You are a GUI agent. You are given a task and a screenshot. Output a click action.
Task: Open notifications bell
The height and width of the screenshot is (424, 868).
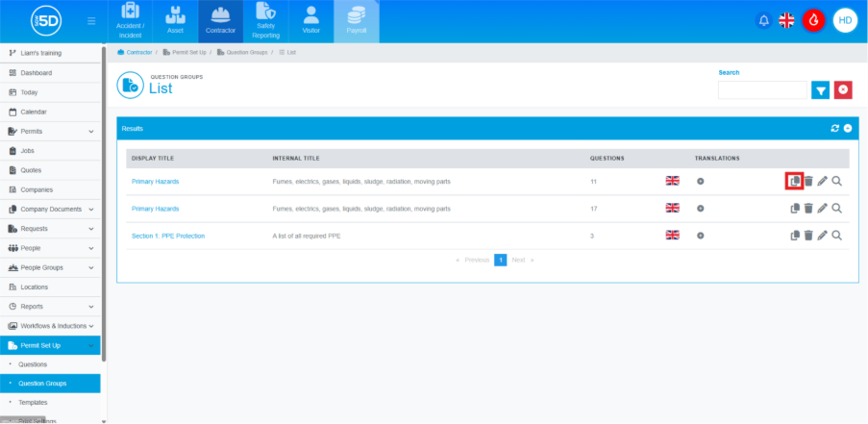tap(764, 21)
